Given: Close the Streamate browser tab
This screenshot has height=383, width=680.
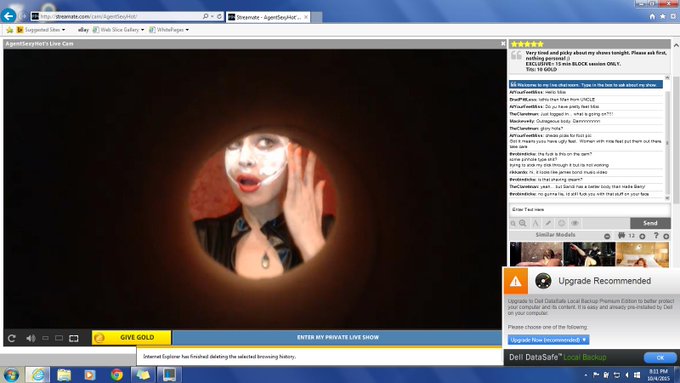Looking at the screenshot, I should click(306, 17).
